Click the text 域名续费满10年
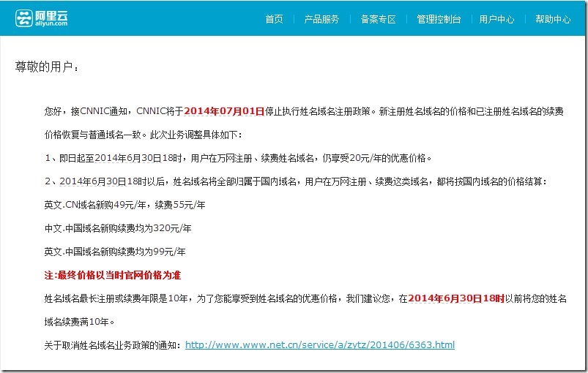 pyautogui.click(x=80, y=322)
